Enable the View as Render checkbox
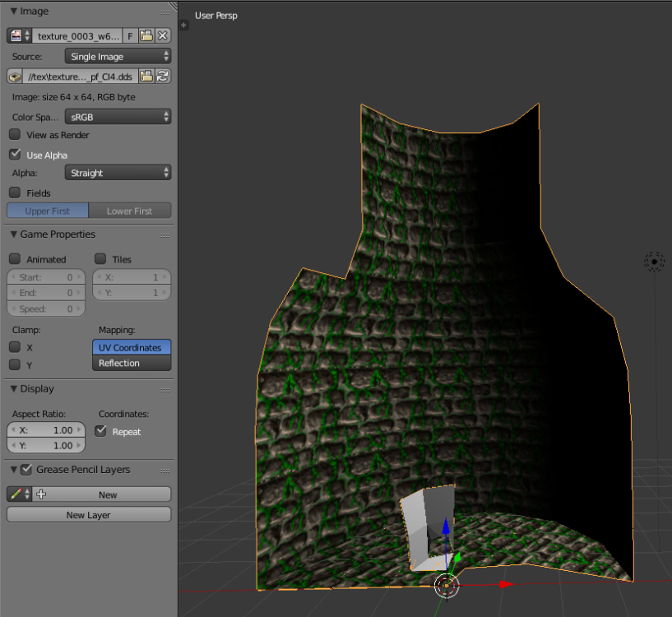The height and width of the screenshot is (617, 672). (x=14, y=135)
